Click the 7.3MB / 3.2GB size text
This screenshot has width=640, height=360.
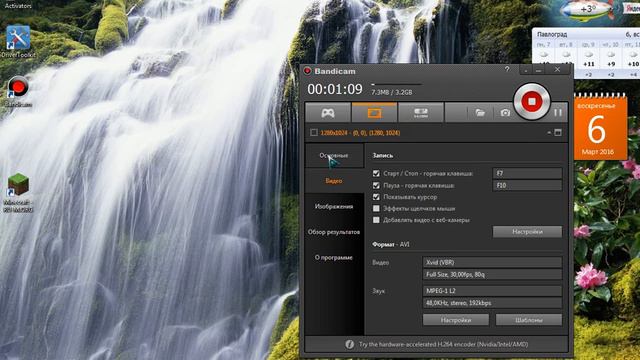[x=391, y=93]
